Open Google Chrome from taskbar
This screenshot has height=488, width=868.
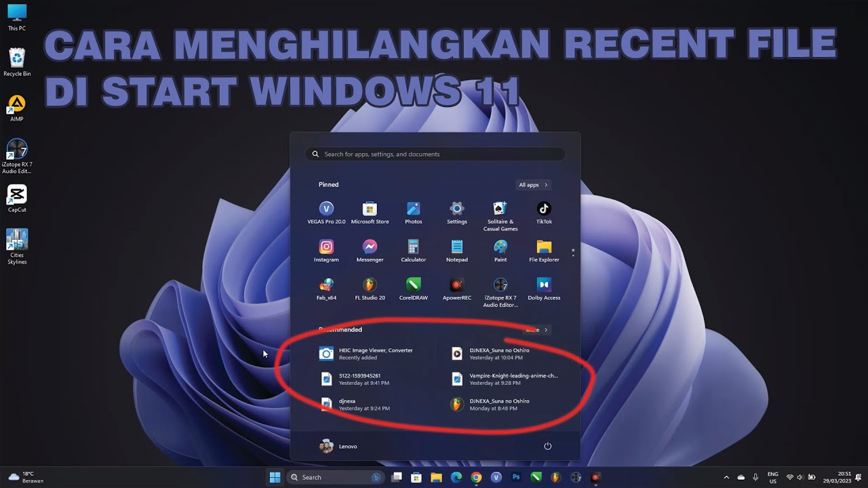476,477
